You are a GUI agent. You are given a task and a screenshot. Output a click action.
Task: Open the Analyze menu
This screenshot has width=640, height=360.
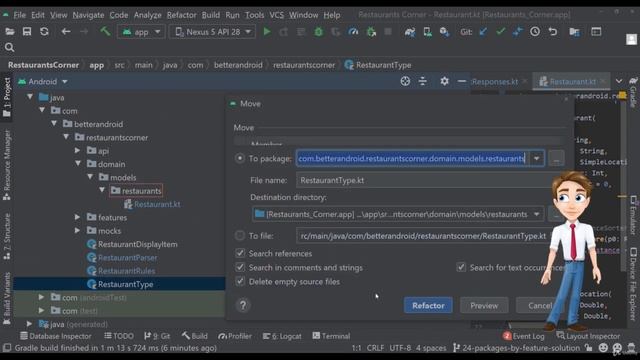point(147,15)
